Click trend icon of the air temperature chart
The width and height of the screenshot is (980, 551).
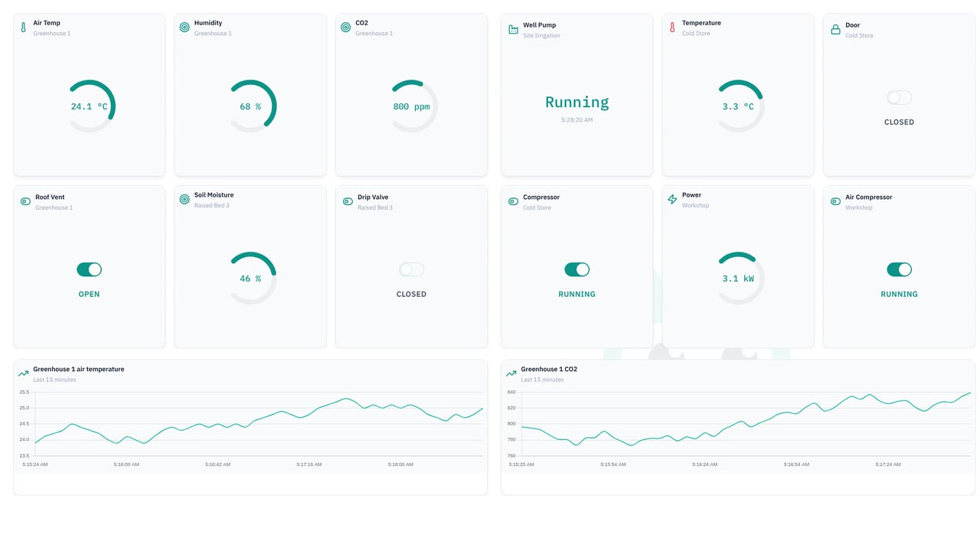23,374
